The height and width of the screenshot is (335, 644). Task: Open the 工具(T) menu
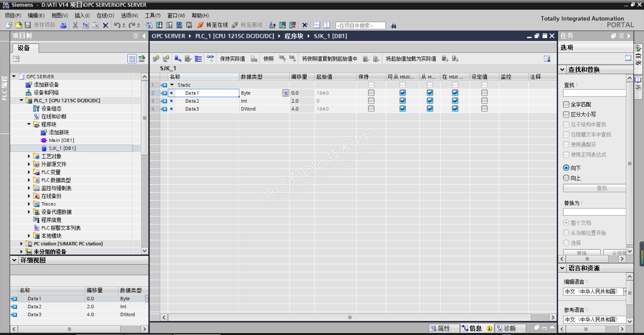[x=153, y=15]
